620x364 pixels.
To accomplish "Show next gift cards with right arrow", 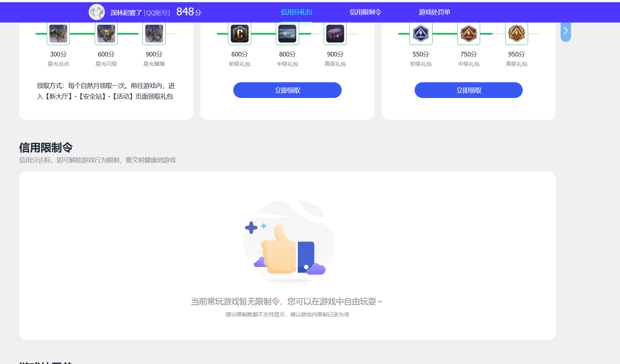I will click(566, 31).
